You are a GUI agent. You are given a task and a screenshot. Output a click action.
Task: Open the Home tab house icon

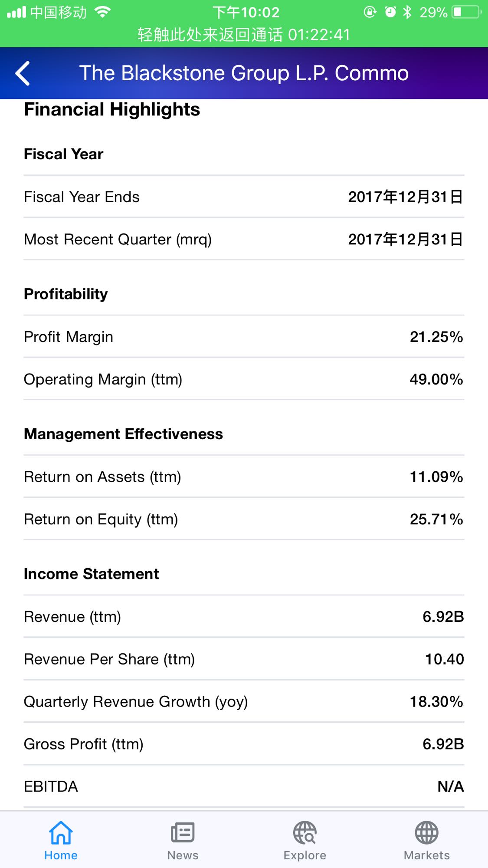(61, 833)
